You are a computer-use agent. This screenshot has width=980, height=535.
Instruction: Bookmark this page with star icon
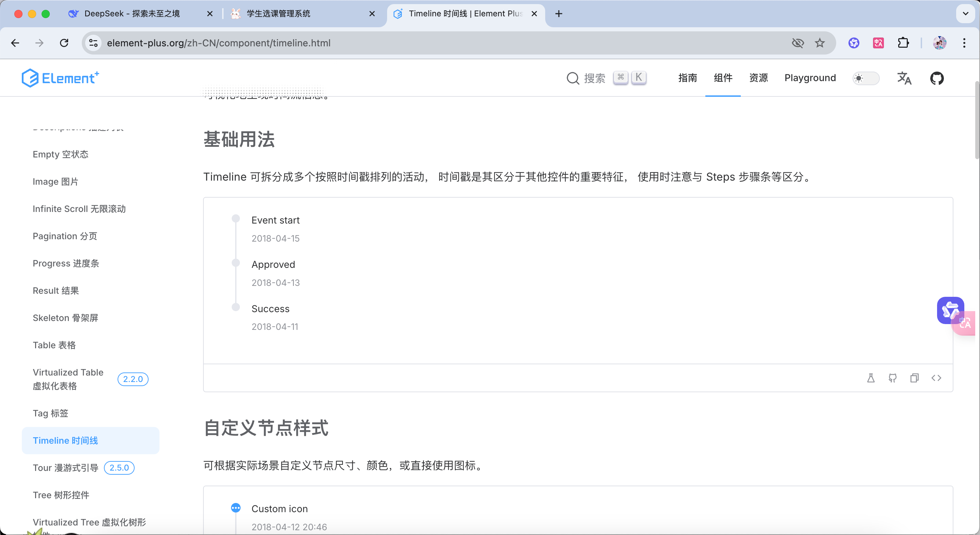click(820, 43)
